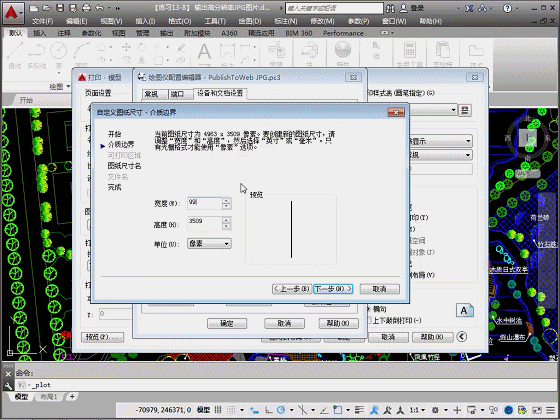Toggle lineweight display icon in status bar
Image resolution: width=560 pixels, height=420 pixels.
[359, 410]
